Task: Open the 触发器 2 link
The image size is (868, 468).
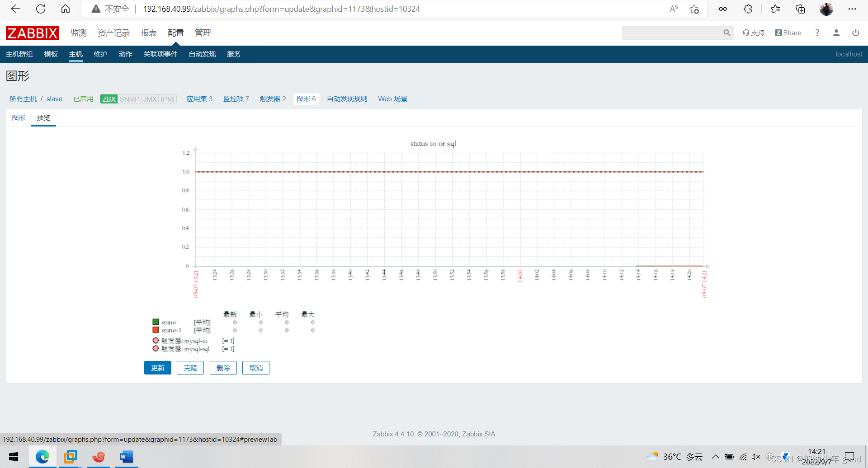Action: click(x=273, y=99)
